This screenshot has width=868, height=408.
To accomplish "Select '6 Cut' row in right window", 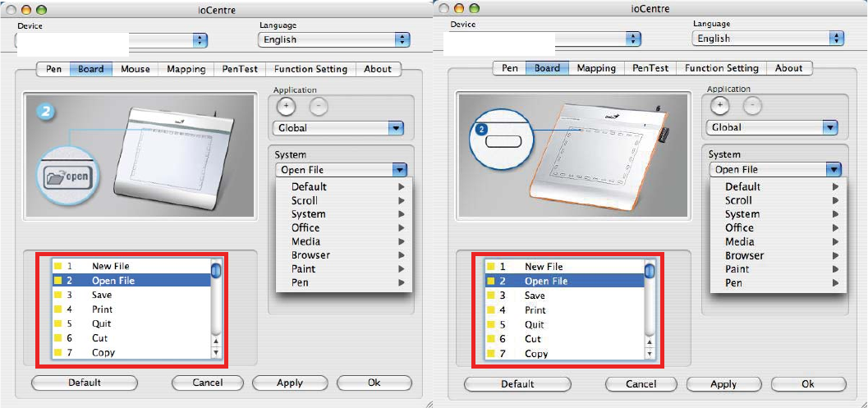I will coord(565,339).
